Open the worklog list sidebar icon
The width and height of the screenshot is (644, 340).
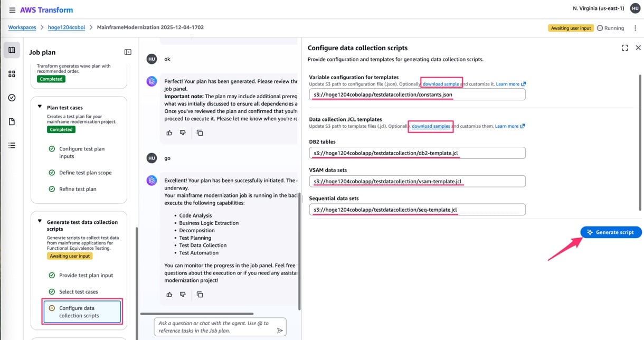click(x=12, y=145)
